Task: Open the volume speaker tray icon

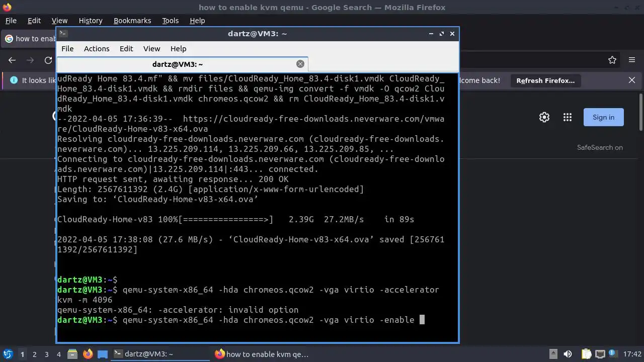Action: [x=568, y=354]
